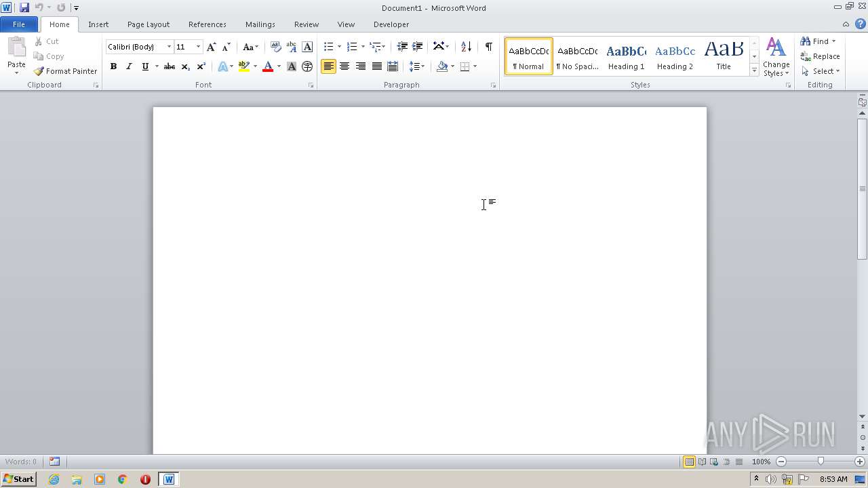Viewport: 868px width, 488px height.
Task: Click the Paste clipboard icon
Action: 16,47
